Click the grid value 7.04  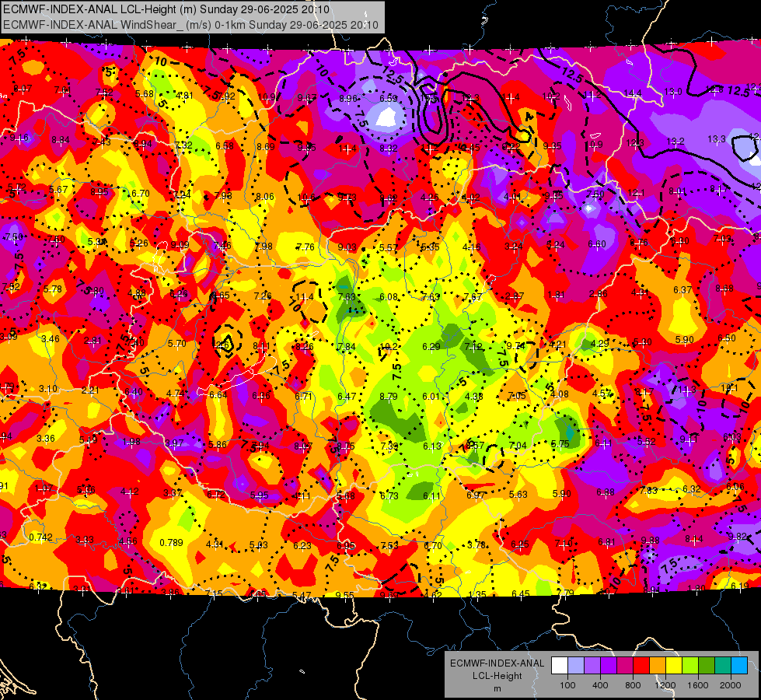click(518, 445)
